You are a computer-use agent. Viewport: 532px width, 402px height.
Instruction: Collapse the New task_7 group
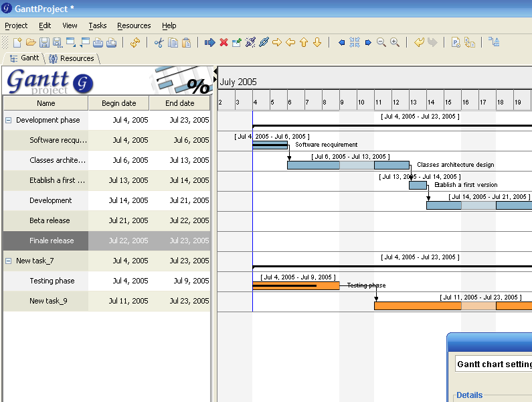(x=9, y=261)
